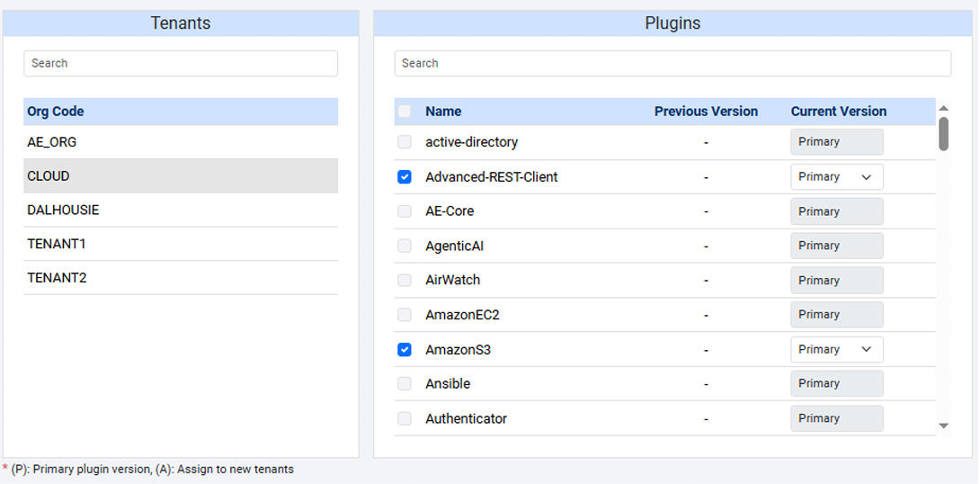Image resolution: width=980 pixels, height=484 pixels.
Task: Click the Authenticator plugin name
Action: 467,418
